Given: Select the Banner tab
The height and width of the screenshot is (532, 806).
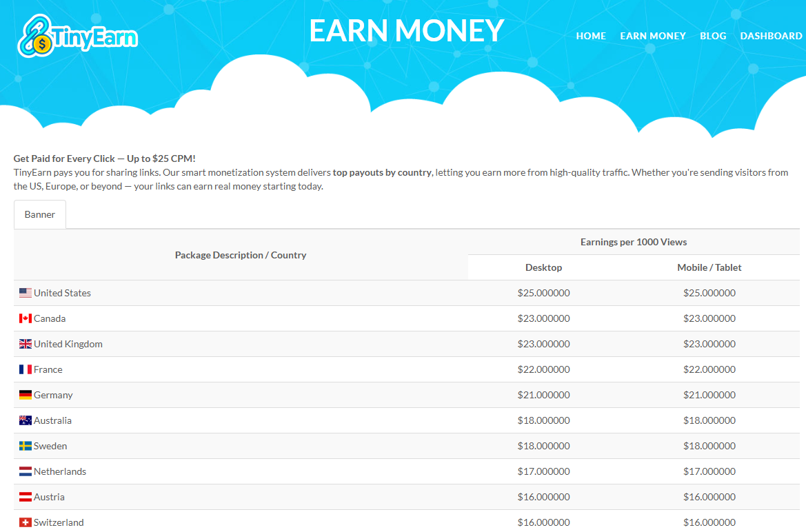Looking at the screenshot, I should (x=40, y=214).
